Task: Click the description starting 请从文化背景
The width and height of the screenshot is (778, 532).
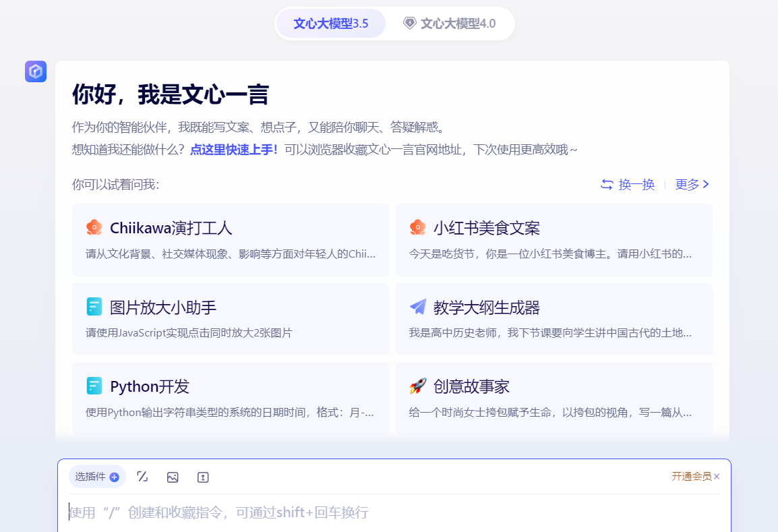Action: coord(231,254)
